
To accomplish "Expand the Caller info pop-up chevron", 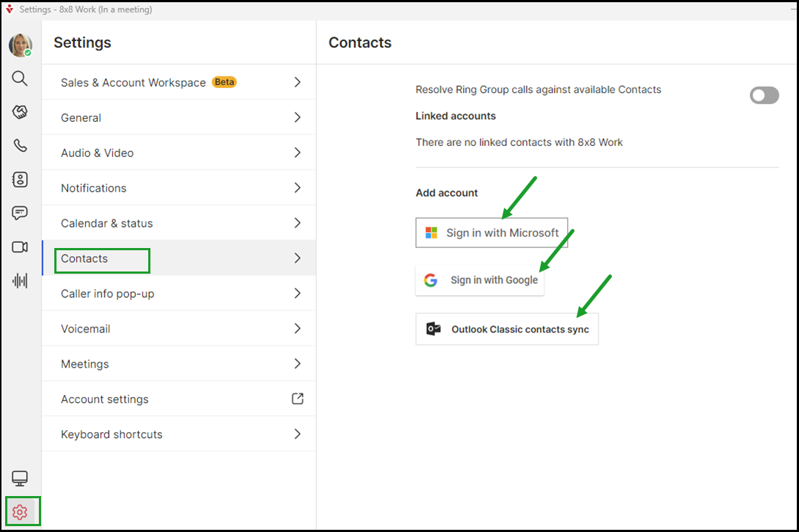I will (298, 293).
